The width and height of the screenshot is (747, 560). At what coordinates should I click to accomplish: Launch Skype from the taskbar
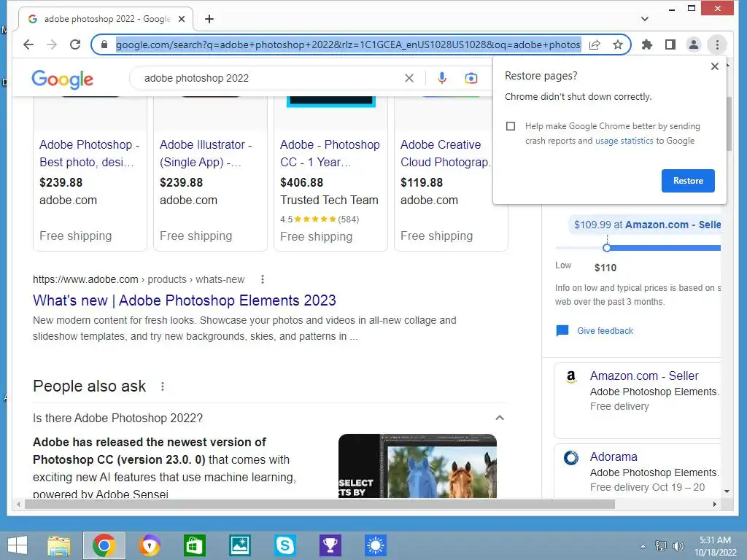285,545
